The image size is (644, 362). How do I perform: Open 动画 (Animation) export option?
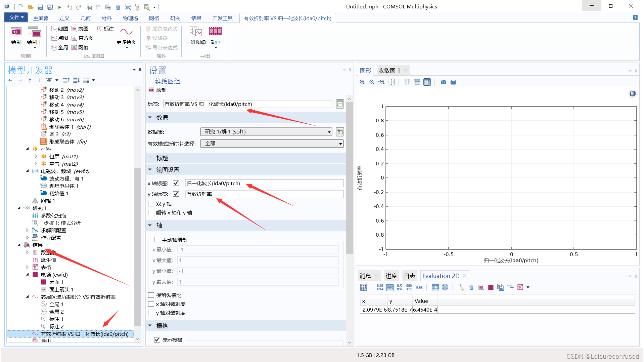216,37
